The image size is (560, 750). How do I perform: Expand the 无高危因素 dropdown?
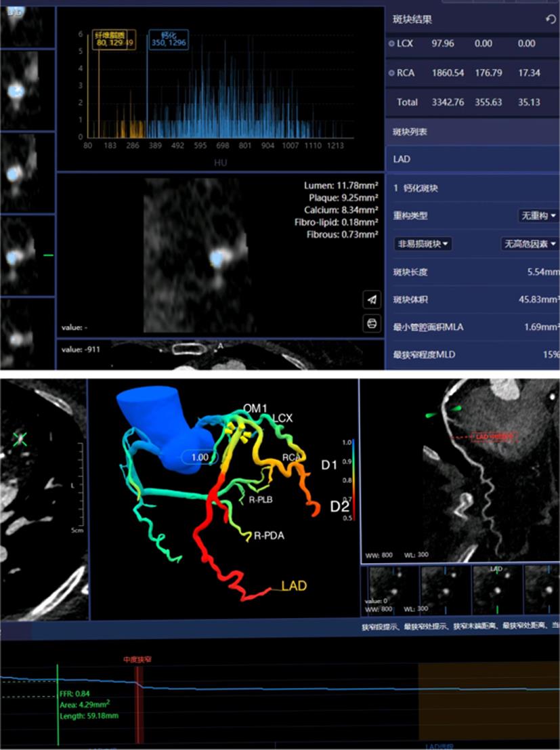coord(529,244)
